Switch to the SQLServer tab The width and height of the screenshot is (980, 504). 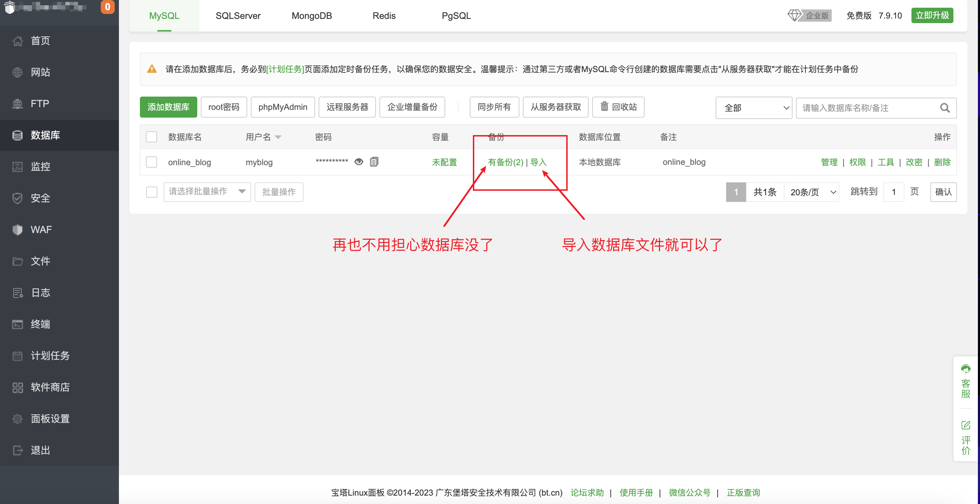point(238,16)
